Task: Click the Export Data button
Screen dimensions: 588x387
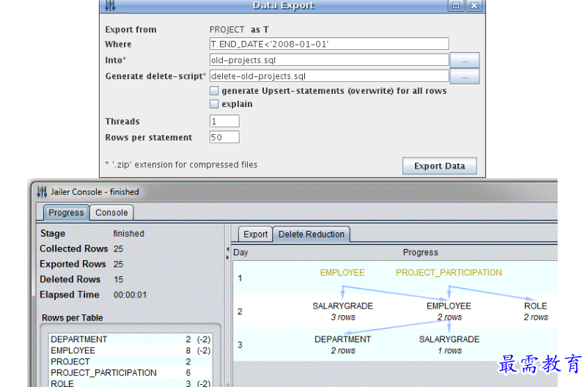Action: coord(439,166)
